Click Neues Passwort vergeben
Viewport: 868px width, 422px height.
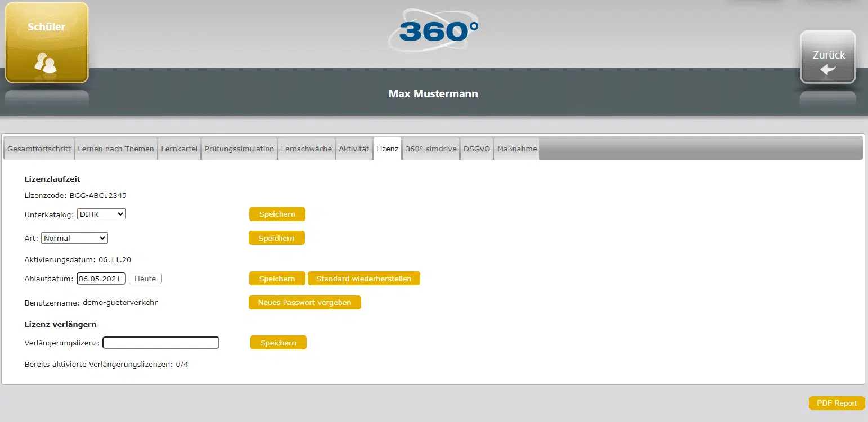[304, 302]
